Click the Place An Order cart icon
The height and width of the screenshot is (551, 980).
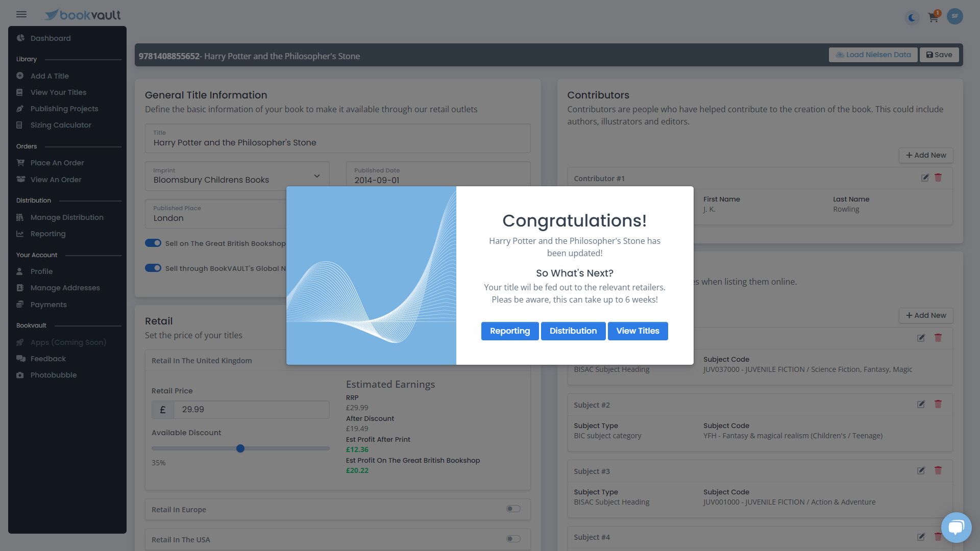coord(20,163)
